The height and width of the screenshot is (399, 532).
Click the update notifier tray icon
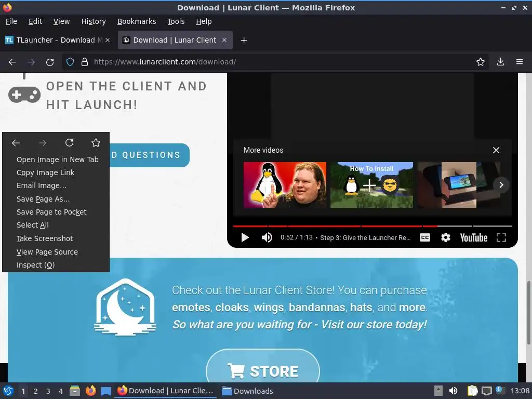(500, 390)
